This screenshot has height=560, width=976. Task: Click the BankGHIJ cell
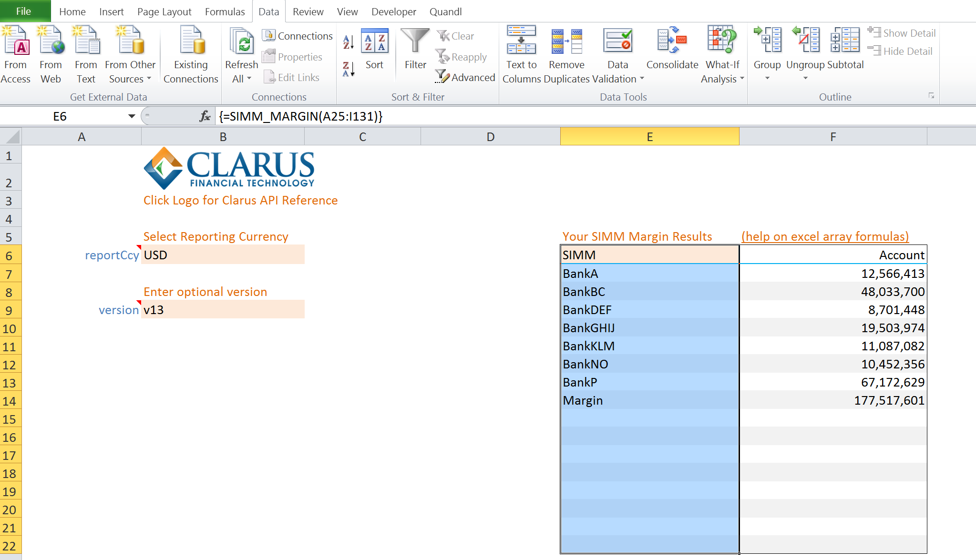650,328
